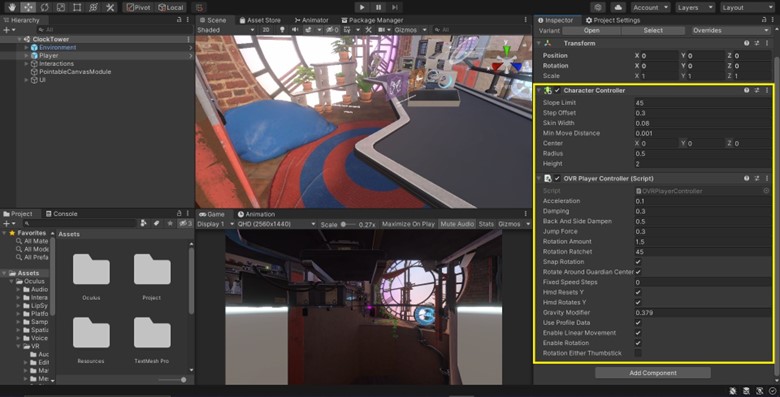Toggle the Hmd Resets Y checkbox
Viewport: 780px width, 397px height.
(x=638, y=292)
